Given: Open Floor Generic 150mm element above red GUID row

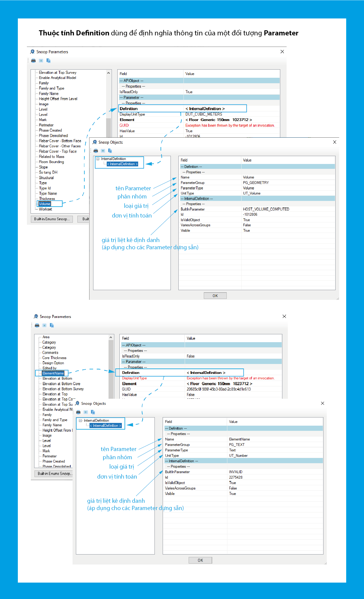Looking at the screenshot, I should click(219, 120).
